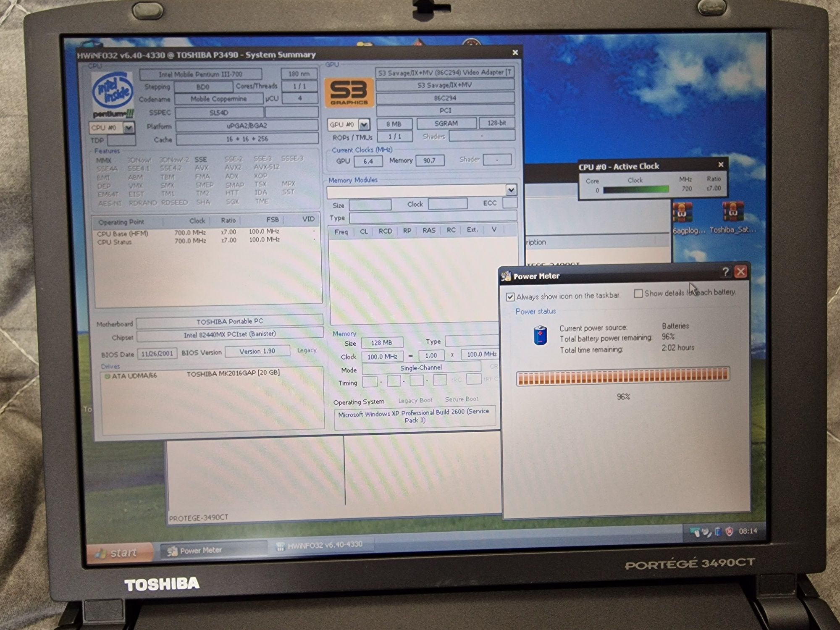Image resolution: width=840 pixels, height=630 pixels.
Task: Click the BIOS Version 1.90 field
Action: pos(257,351)
